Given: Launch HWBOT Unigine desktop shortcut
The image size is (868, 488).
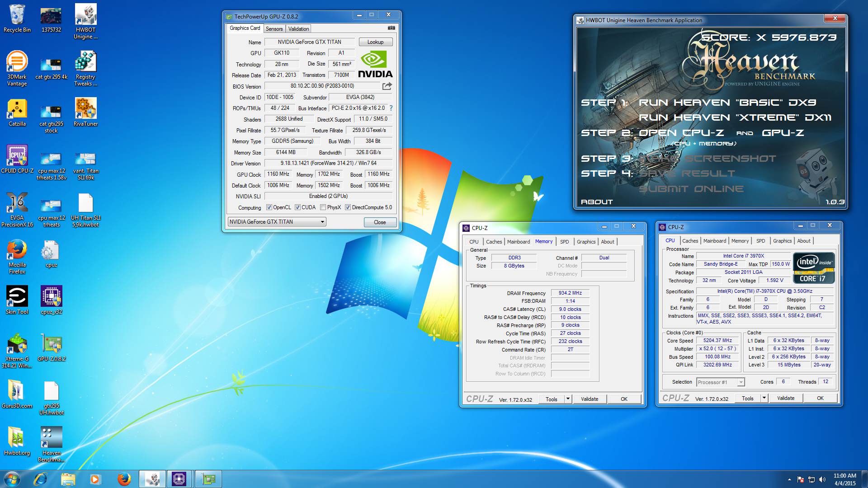Looking at the screenshot, I should (85, 22).
